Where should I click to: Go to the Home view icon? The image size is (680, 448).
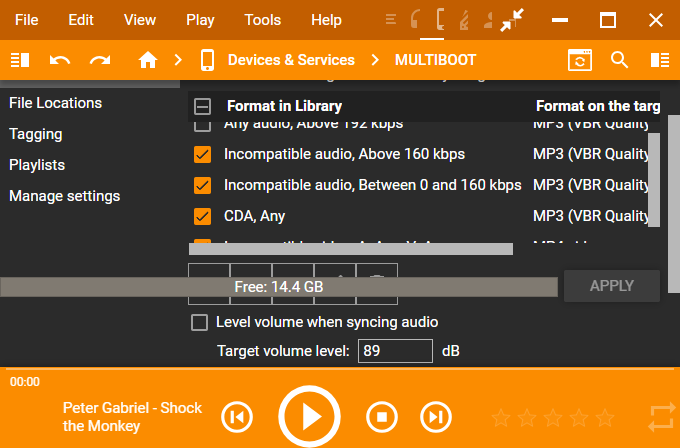[x=148, y=60]
